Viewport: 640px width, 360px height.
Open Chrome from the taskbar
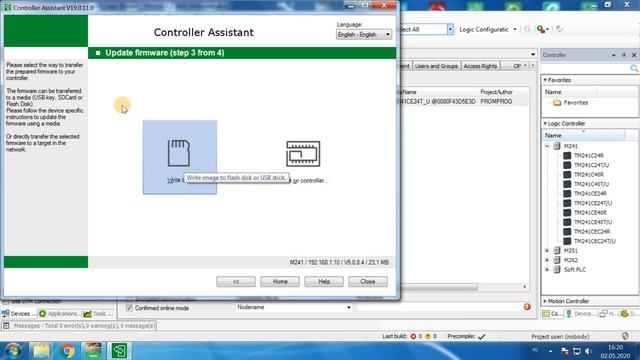68,351
